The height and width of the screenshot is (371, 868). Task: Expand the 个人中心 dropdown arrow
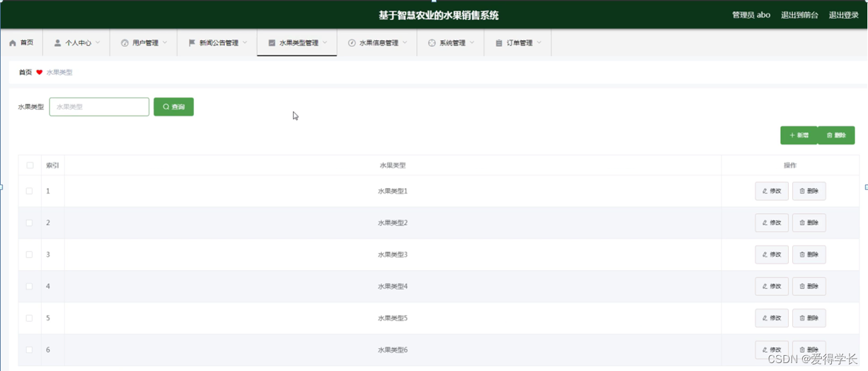point(98,43)
